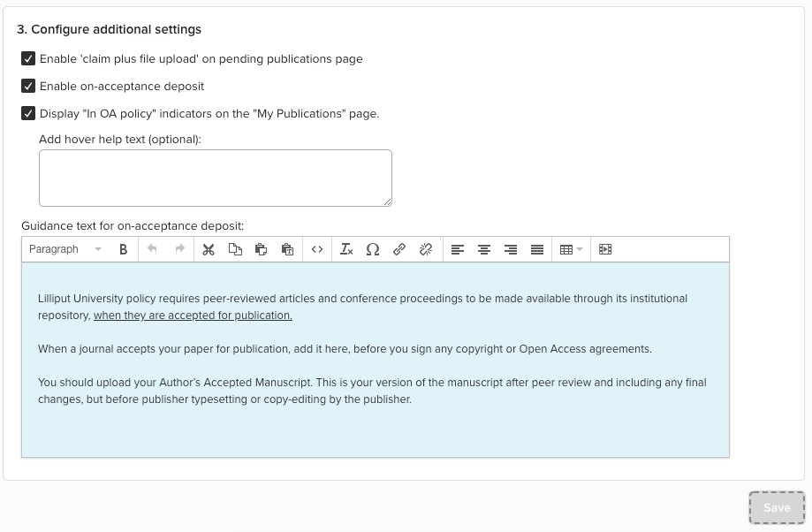The height and width of the screenshot is (532, 812).
Task: Uncheck 'claim plus file upload' checkbox
Action: tap(28, 59)
